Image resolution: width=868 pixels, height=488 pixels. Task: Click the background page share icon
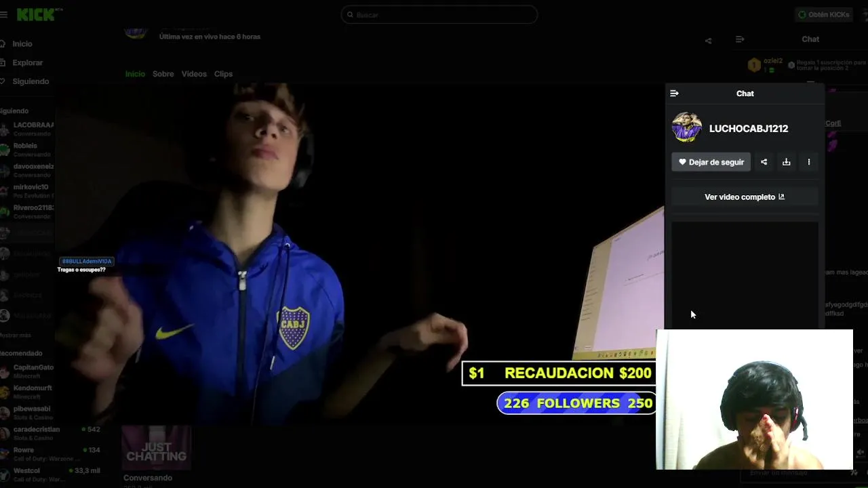tap(708, 41)
